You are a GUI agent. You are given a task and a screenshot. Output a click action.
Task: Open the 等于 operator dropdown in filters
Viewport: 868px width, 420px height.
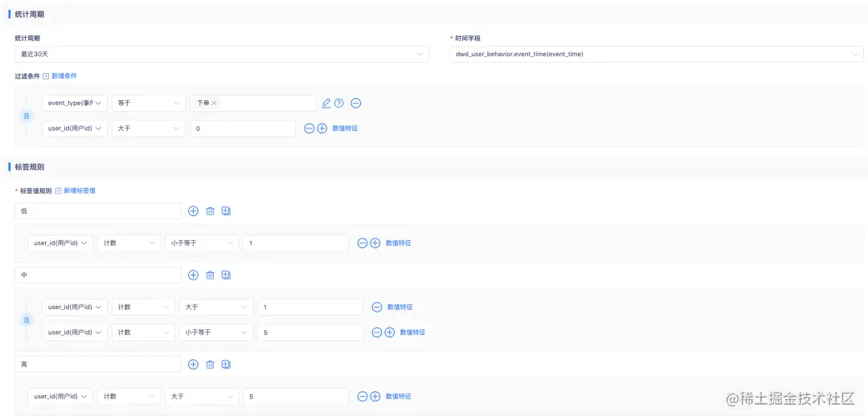tap(149, 103)
